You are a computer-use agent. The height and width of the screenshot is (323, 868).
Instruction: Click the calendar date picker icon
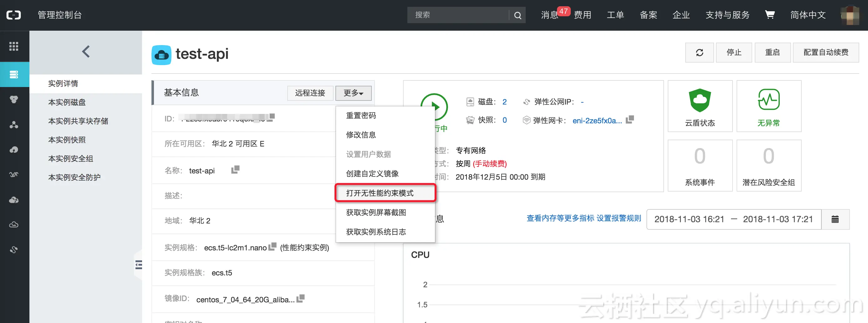point(835,219)
